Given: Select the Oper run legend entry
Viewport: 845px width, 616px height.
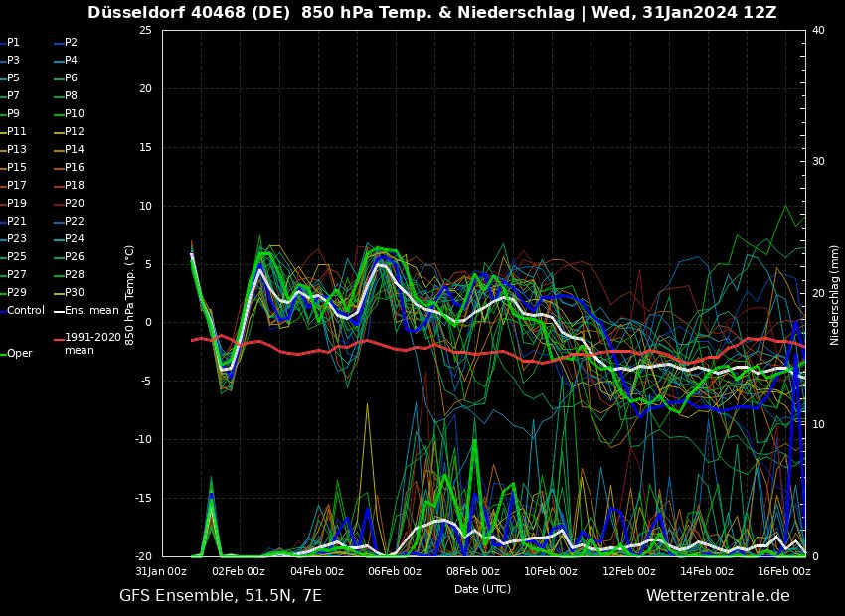Looking at the screenshot, I should (x=19, y=354).
